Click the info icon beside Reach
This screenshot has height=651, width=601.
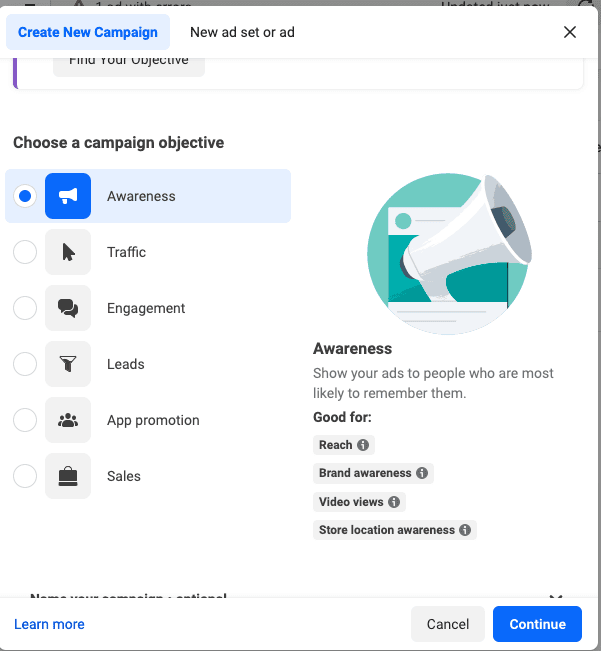[x=363, y=445]
